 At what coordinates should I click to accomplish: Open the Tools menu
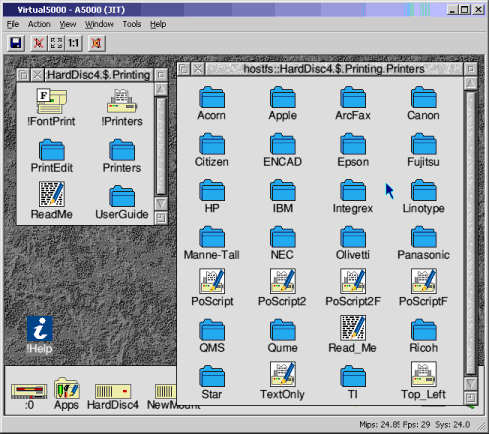(132, 24)
